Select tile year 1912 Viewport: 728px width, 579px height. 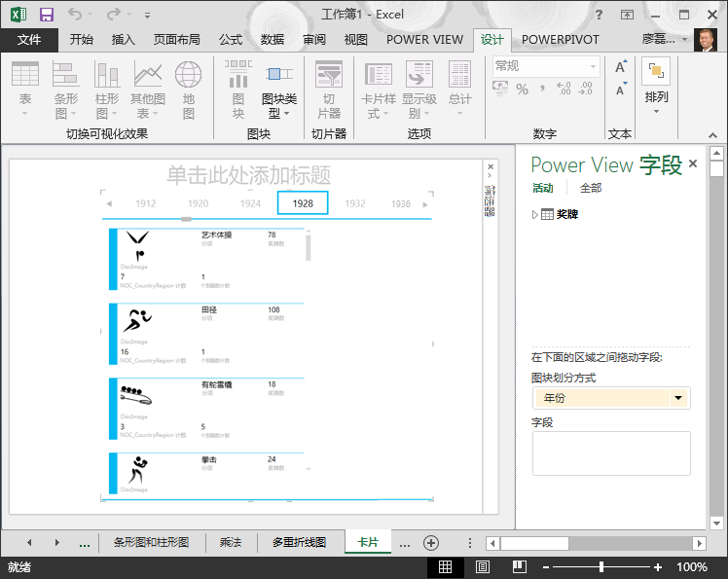146,203
